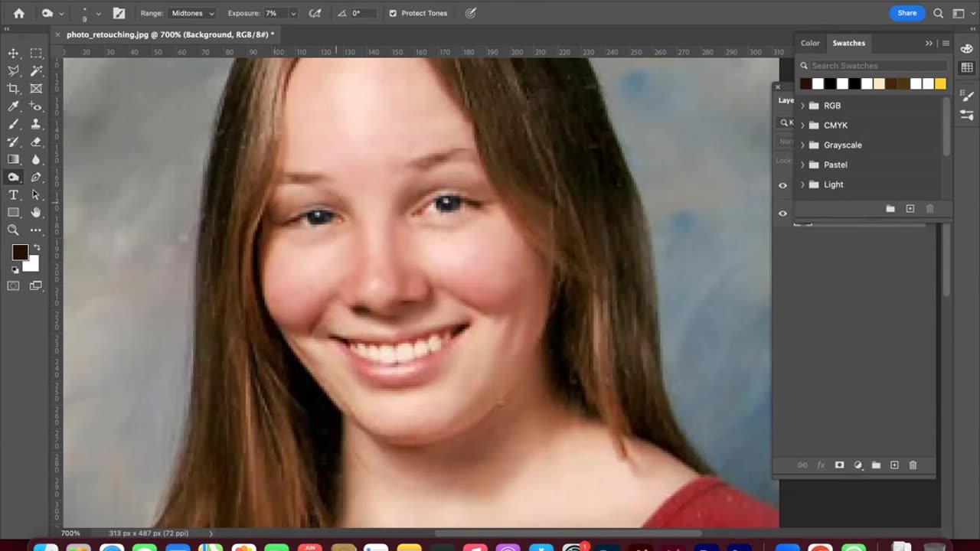Open the Burn tool preset picker
The width and height of the screenshot is (980, 551).
(x=52, y=13)
